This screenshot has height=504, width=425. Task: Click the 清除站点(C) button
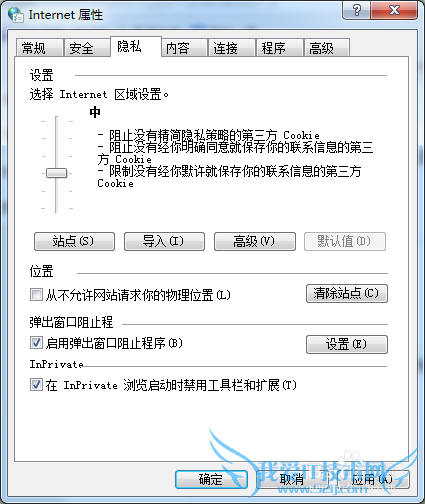[347, 293]
